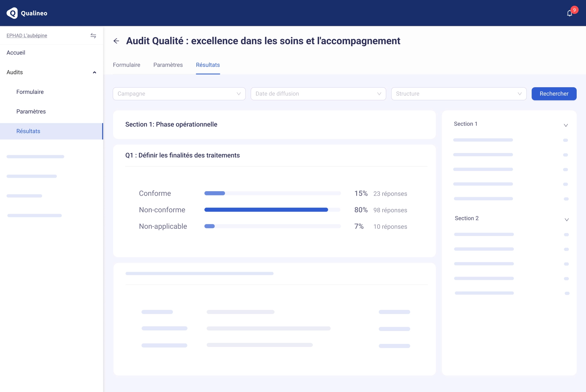The height and width of the screenshot is (392, 586).
Task: Click the structure switch icon beside EPHAD L'aubépine
Action: click(x=93, y=35)
